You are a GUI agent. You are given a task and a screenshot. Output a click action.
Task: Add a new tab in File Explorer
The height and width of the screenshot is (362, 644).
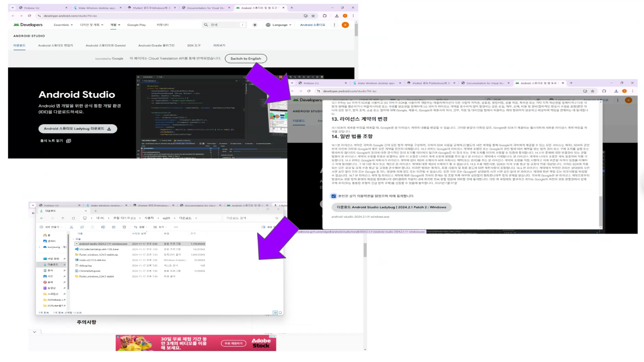(x=96, y=211)
